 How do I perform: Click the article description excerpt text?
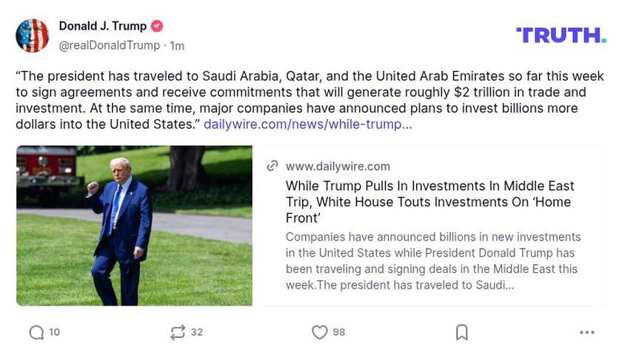[x=433, y=260]
